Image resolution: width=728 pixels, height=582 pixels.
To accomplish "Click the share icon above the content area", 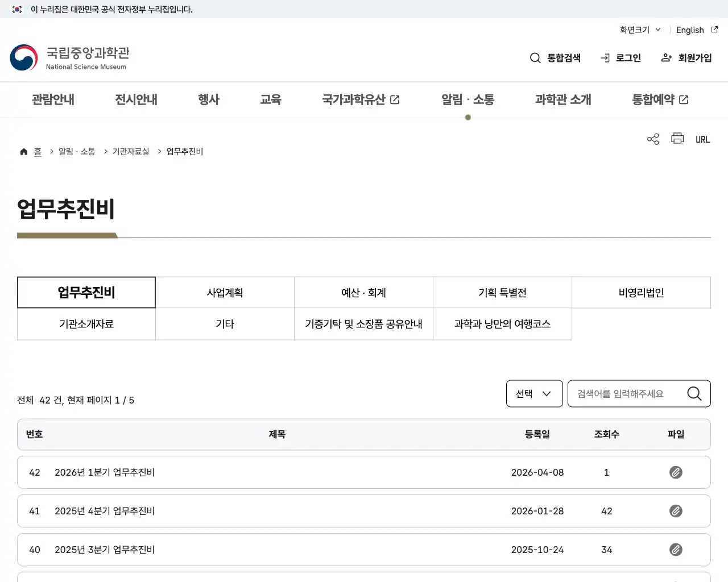I will point(652,139).
